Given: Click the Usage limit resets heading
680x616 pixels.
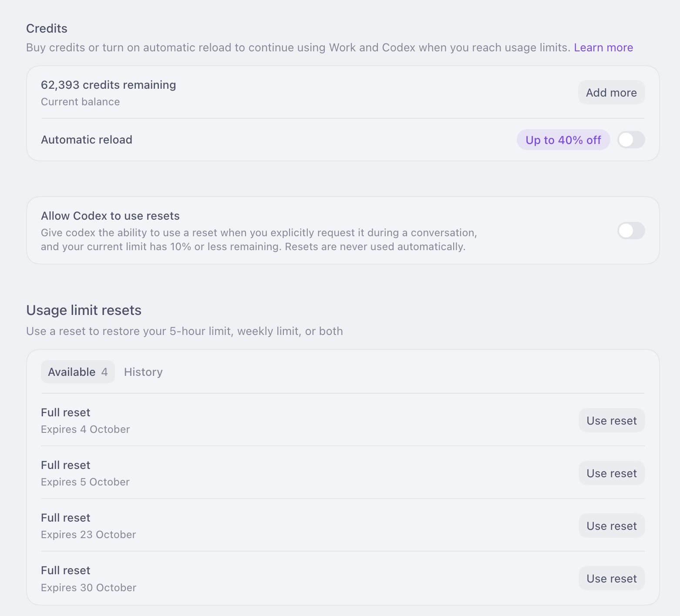Looking at the screenshot, I should point(84,310).
